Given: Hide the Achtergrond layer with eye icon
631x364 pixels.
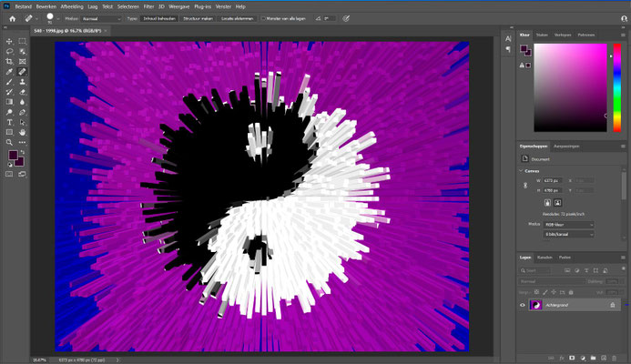Looking at the screenshot, I should point(523,305).
